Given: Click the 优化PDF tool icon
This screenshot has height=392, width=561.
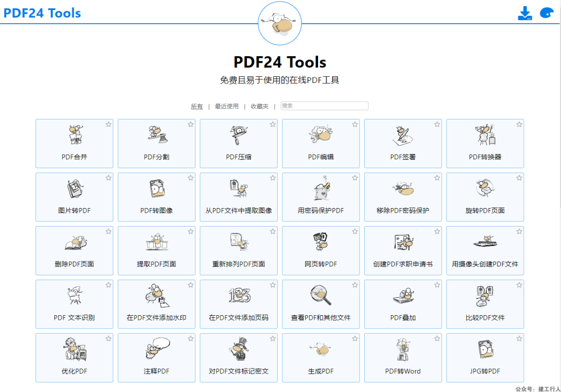Looking at the screenshot, I should point(75,349).
